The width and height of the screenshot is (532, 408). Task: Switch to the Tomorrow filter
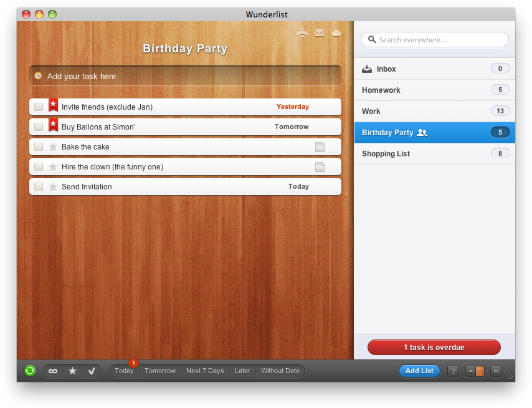click(160, 371)
